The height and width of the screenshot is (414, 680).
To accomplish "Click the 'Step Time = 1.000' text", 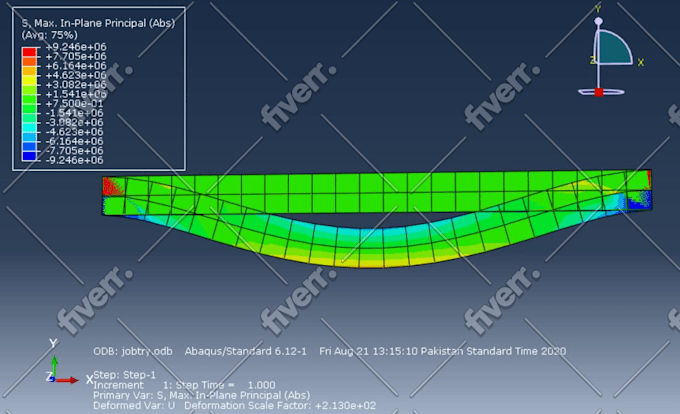I will pos(226,385).
